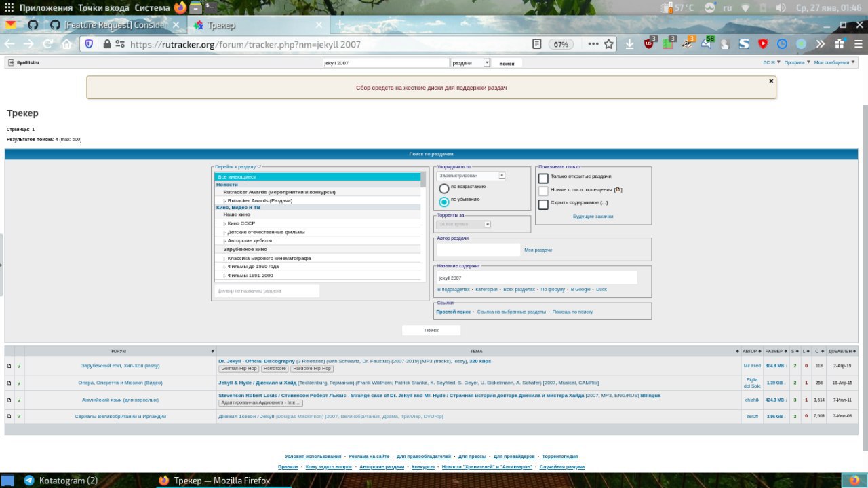Open a new browser tab
This screenshot has height=488, width=868.
tap(340, 25)
